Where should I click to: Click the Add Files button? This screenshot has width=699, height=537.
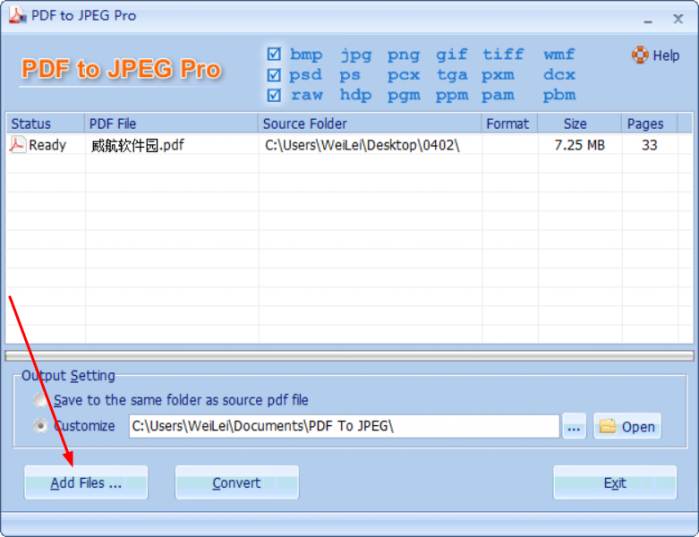pos(86,483)
